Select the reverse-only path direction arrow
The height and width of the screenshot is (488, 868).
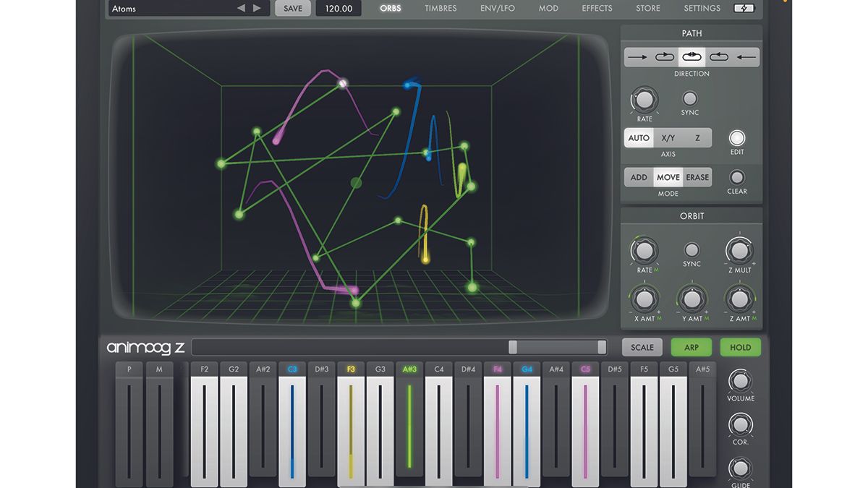746,56
